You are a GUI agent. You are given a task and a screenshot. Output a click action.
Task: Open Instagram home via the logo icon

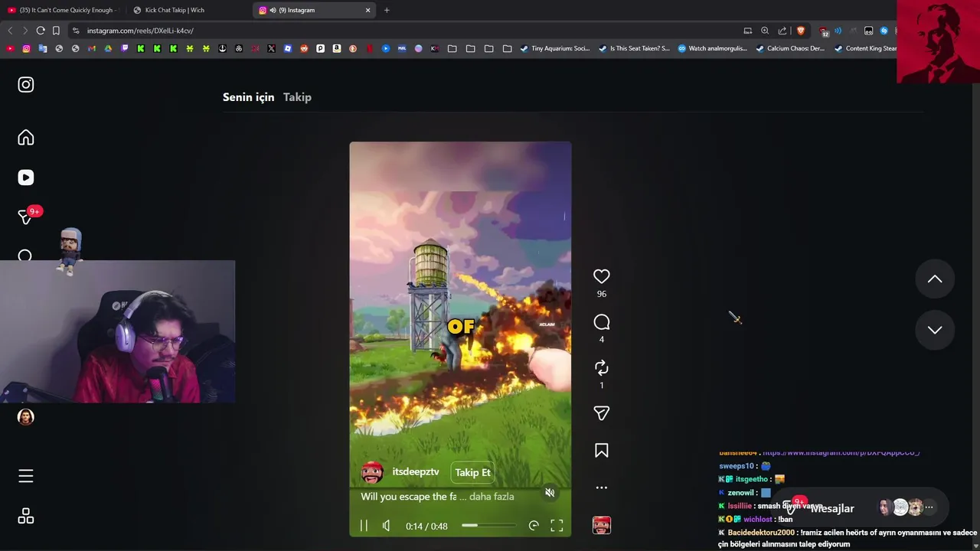point(26,85)
